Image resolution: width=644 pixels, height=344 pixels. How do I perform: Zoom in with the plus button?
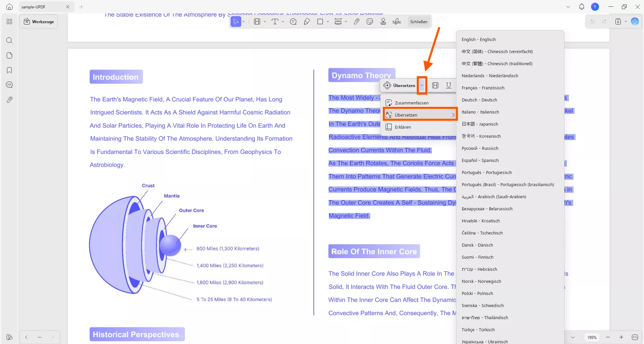pyautogui.click(x=621, y=337)
